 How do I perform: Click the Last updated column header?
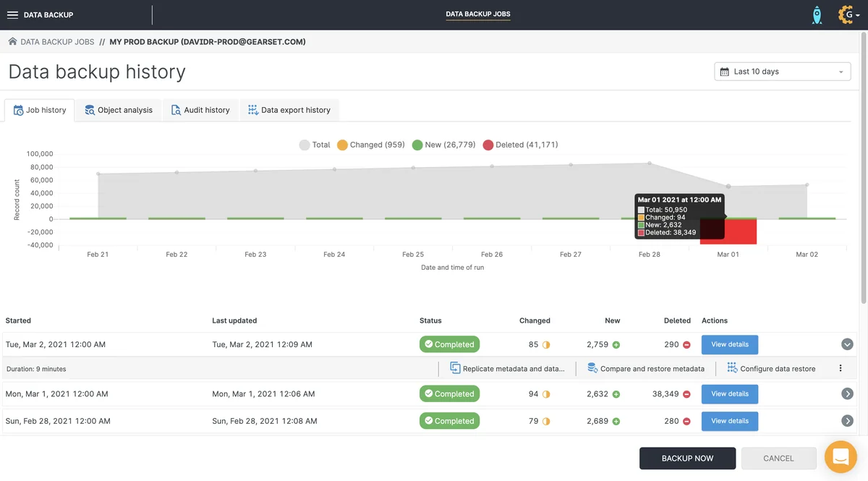pyautogui.click(x=234, y=320)
